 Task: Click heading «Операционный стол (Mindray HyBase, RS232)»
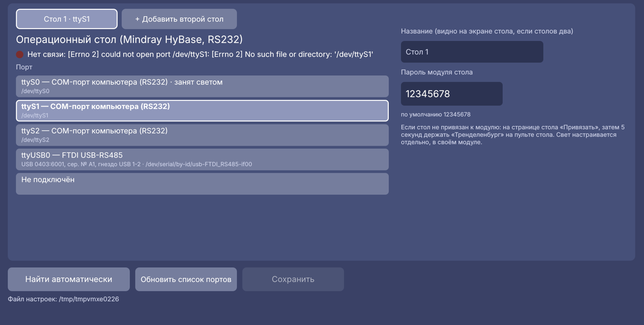pyautogui.click(x=129, y=40)
